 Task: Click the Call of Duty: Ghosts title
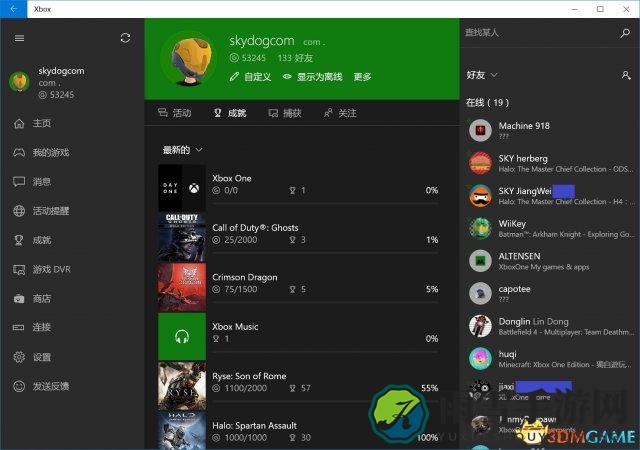255,228
